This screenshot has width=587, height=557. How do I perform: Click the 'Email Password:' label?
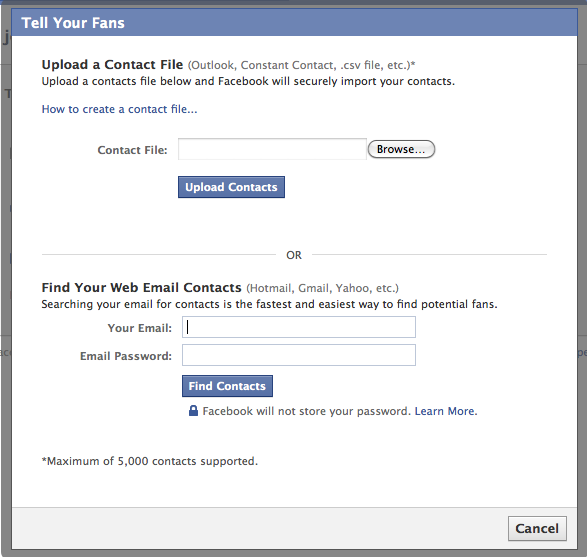126,356
